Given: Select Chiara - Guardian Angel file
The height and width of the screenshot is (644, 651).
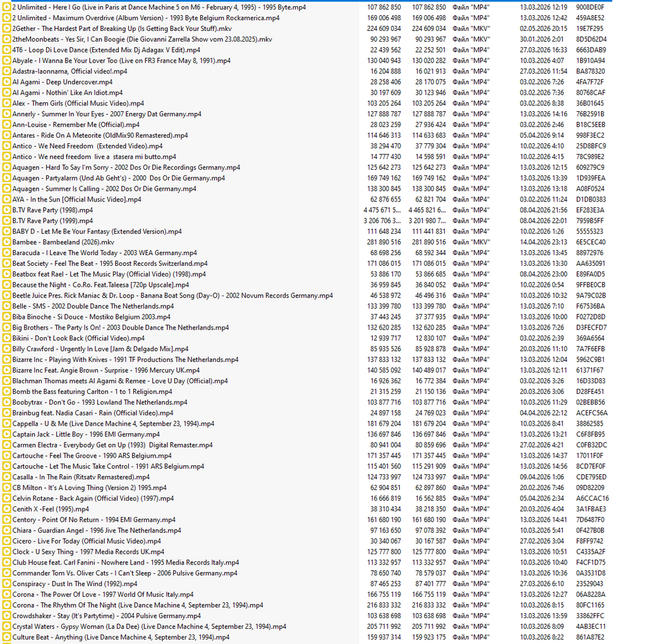Looking at the screenshot, I should pos(97,530).
